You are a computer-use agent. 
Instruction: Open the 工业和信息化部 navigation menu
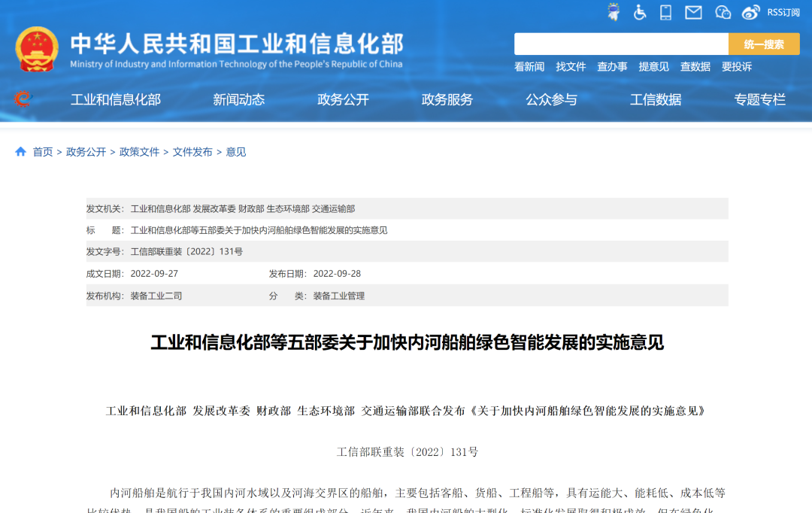tap(116, 99)
